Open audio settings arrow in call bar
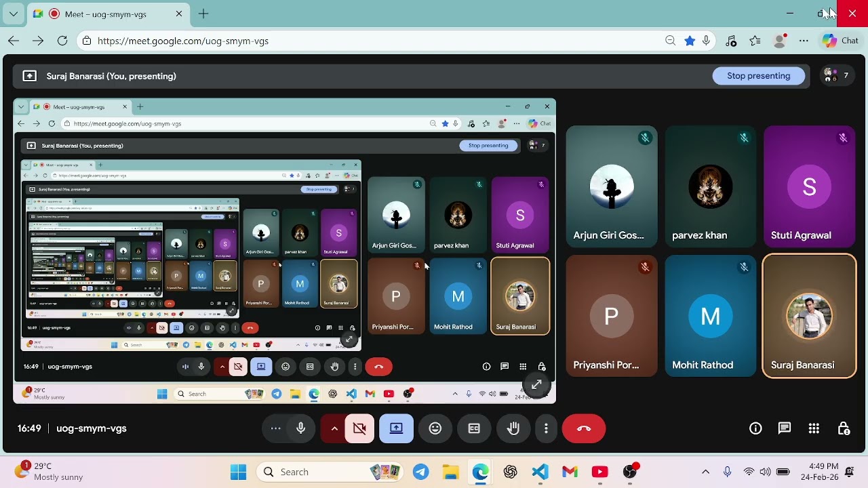This screenshot has height=488, width=868. 334,428
